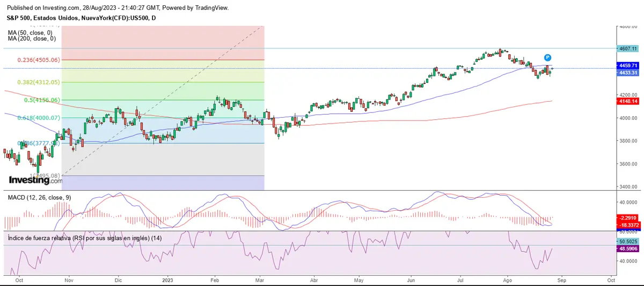The height and width of the screenshot is (286, 644).
Task: Click the 4459.71 blue price tag
Action: [627, 66]
